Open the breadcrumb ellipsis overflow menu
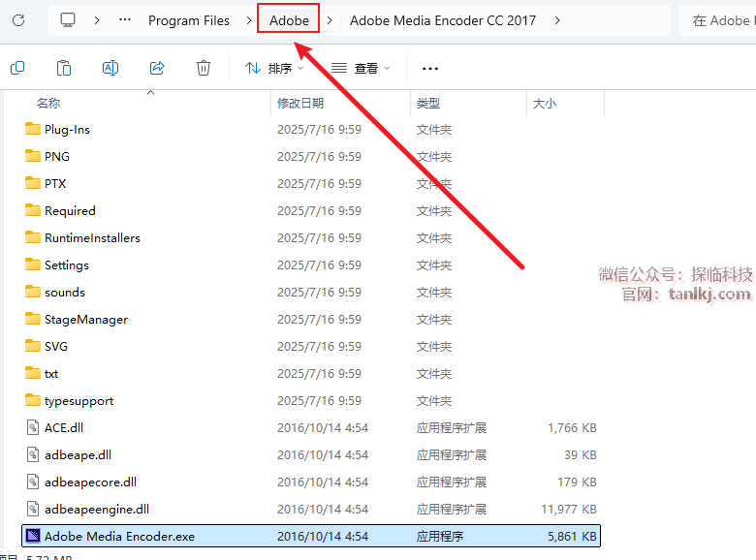756x560 pixels. 125,20
